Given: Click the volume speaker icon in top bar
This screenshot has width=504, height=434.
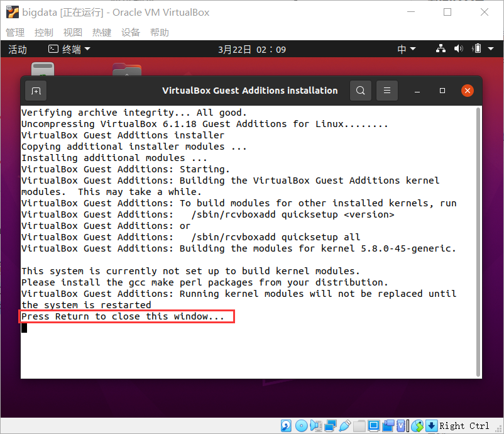Looking at the screenshot, I should [458, 49].
